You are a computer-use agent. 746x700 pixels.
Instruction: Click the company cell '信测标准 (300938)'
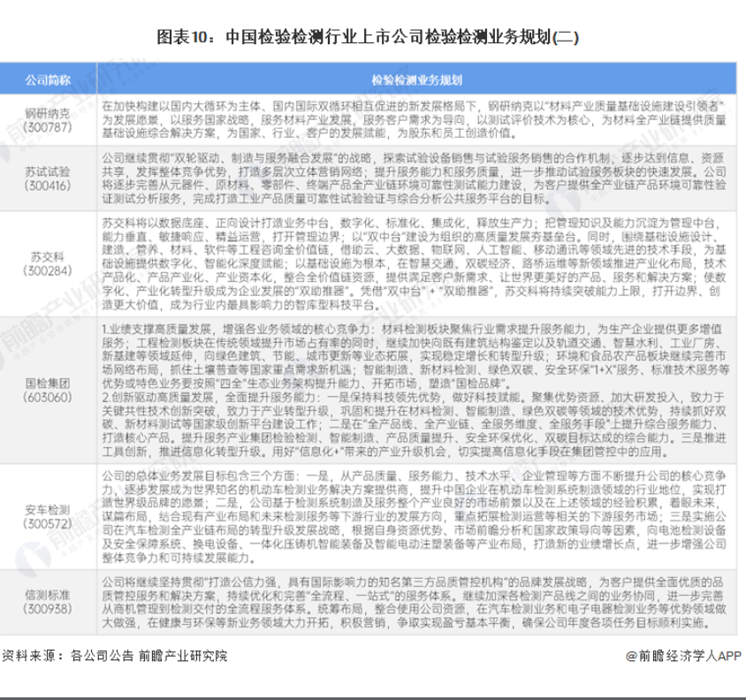click(48, 602)
